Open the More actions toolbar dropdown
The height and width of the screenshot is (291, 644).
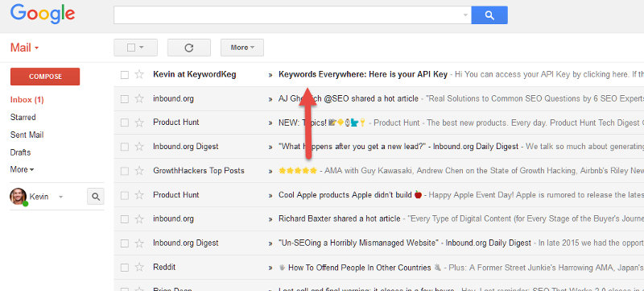point(242,48)
